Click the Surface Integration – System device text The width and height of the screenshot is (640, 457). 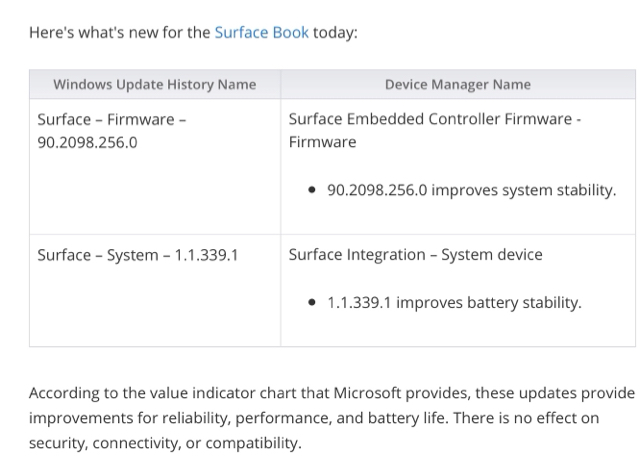point(416,255)
